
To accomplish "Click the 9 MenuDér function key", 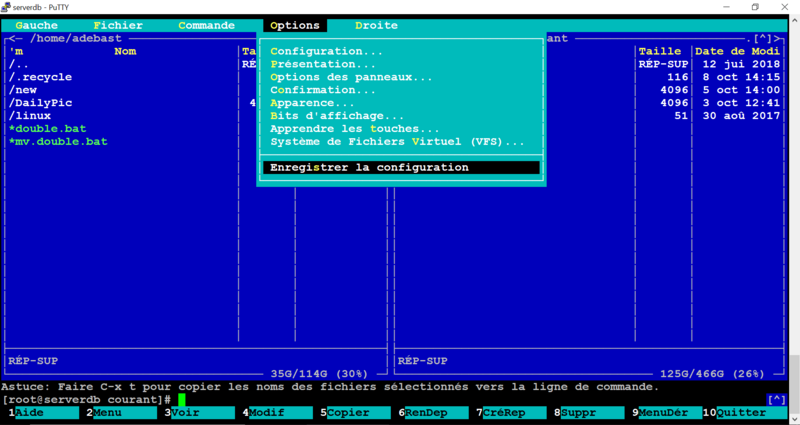I will (667, 413).
